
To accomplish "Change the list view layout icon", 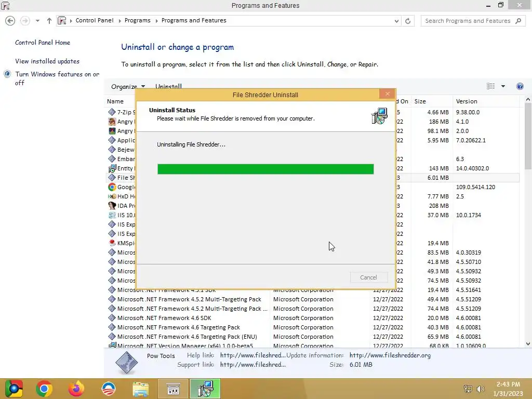I will click(x=490, y=86).
